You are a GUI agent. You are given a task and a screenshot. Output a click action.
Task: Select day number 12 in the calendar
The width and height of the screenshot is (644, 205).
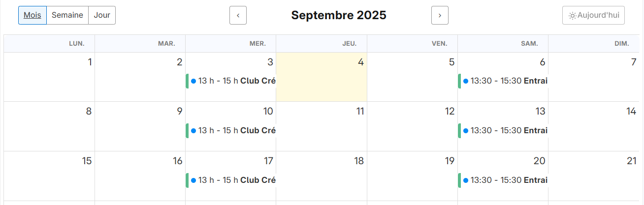[x=450, y=112]
